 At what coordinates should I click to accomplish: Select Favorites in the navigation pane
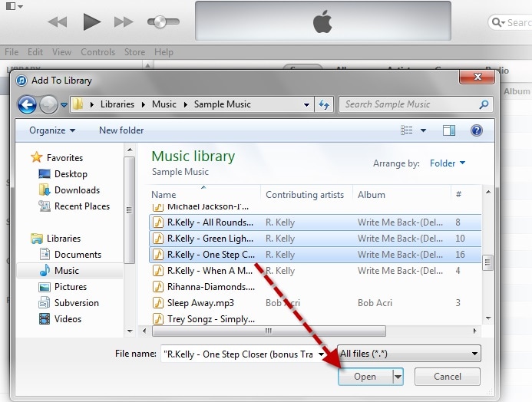64,158
